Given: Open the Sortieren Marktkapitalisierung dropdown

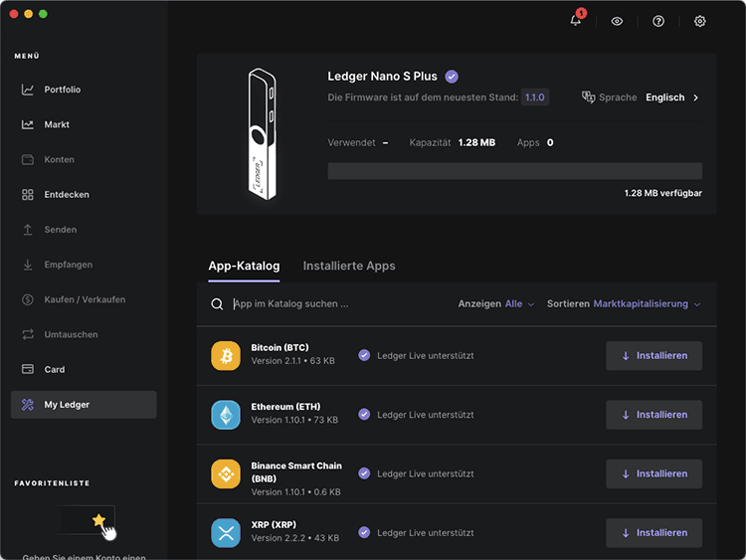Looking at the screenshot, I should pyautogui.click(x=624, y=303).
